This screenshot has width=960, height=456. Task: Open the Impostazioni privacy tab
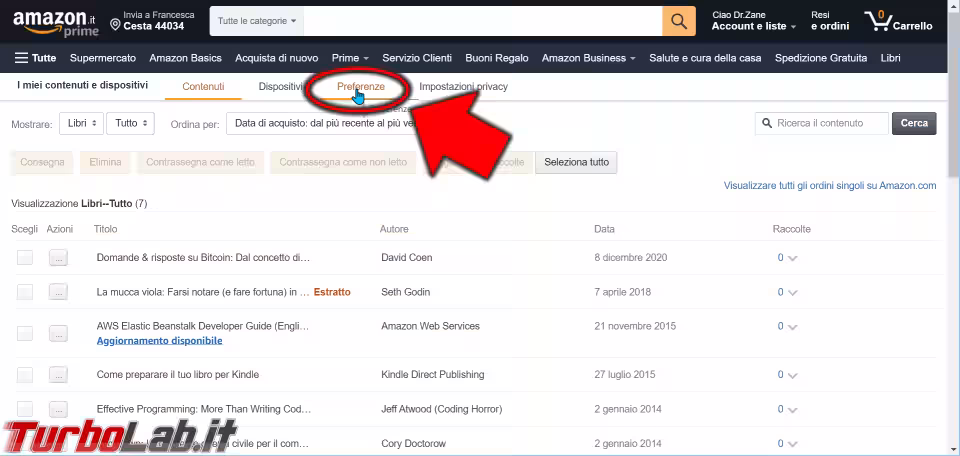coord(463,87)
